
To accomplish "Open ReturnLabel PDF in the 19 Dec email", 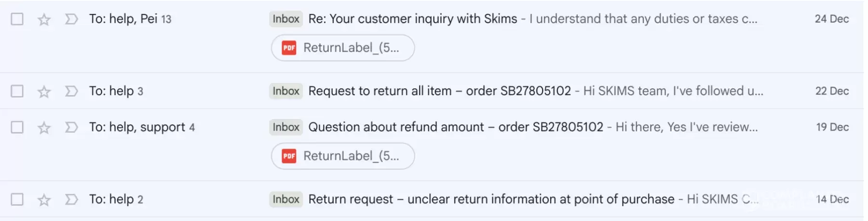I will point(342,156).
